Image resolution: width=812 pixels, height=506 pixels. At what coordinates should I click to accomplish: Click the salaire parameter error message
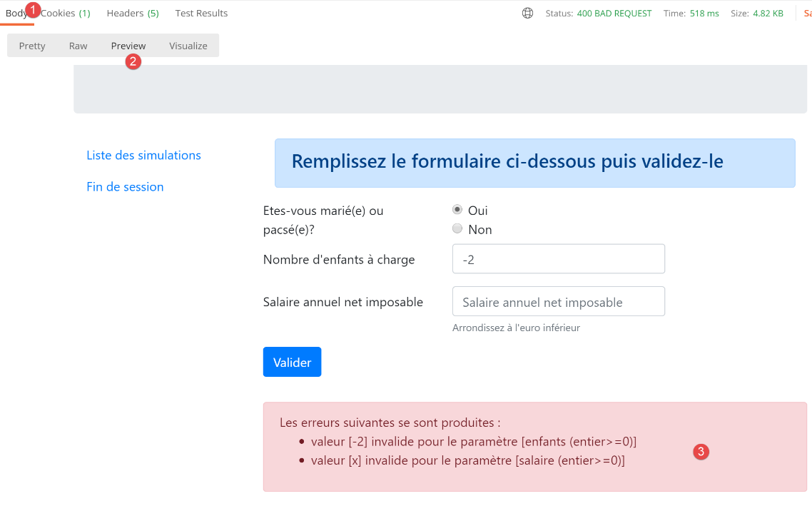pos(467,461)
